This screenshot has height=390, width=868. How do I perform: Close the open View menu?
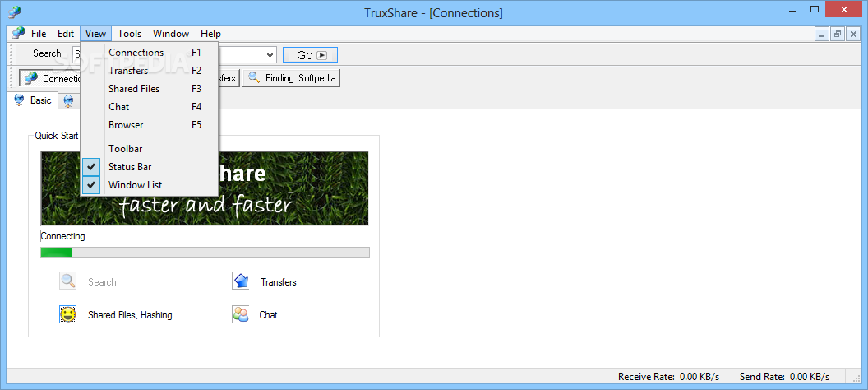pos(96,33)
